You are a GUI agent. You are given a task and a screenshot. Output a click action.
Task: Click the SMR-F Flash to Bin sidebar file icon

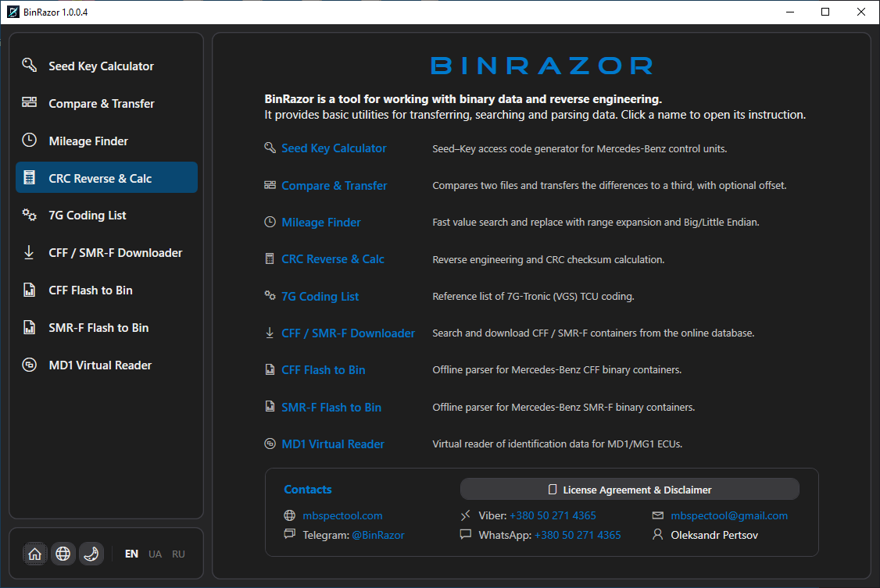click(x=29, y=327)
